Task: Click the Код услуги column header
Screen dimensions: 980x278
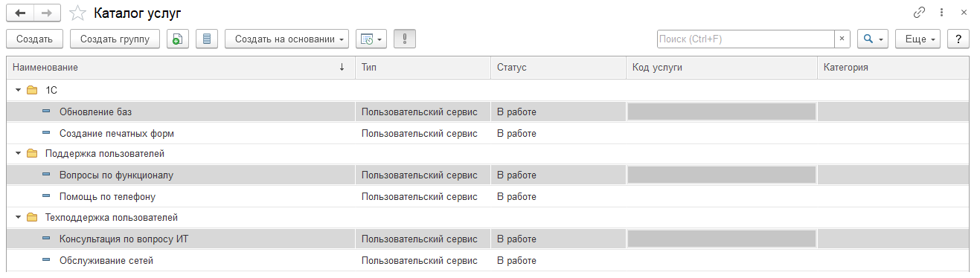Action: point(722,67)
